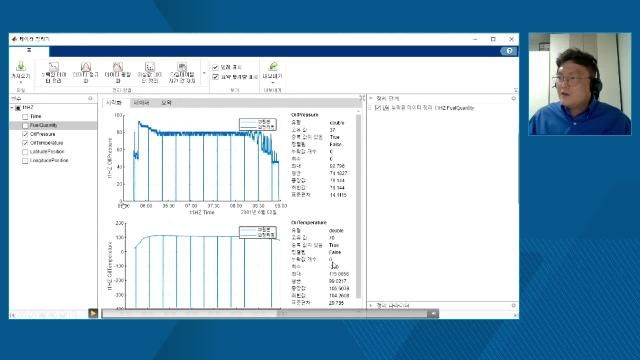Collapse the 1HZ timetable tree node
Viewport: 640px width, 360px height.
coord(12,108)
